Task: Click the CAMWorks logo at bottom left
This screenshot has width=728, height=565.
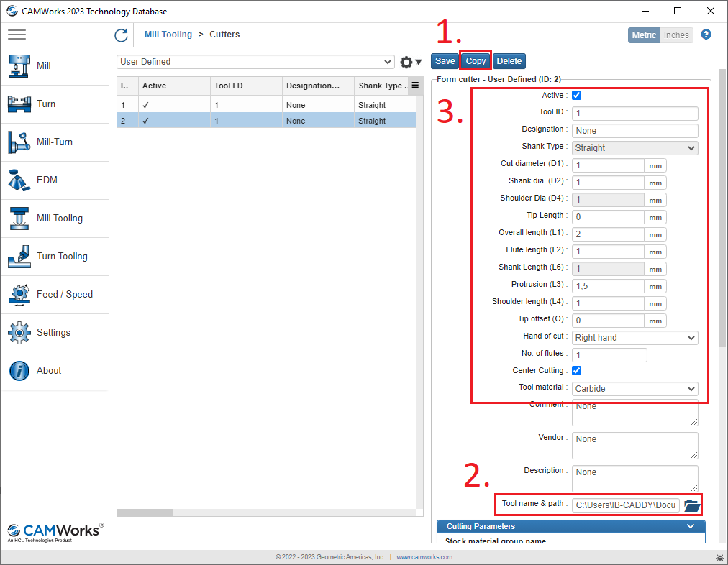Action: (x=55, y=532)
